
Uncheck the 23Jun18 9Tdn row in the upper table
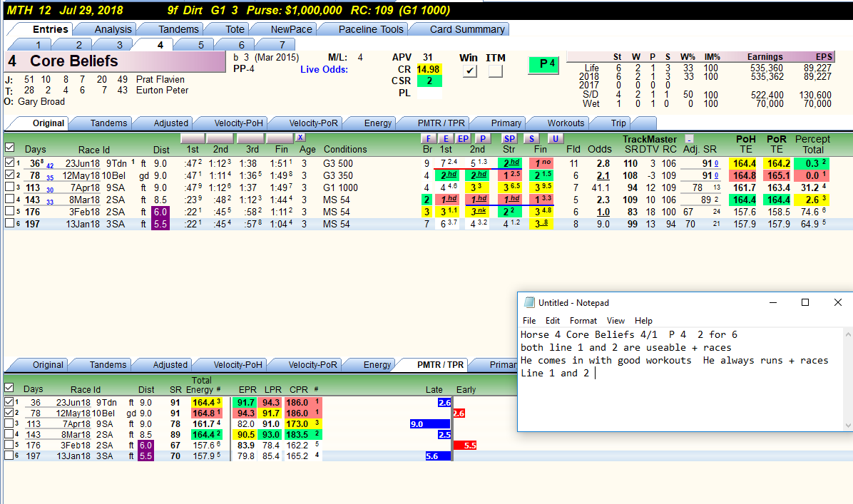pos(9,163)
